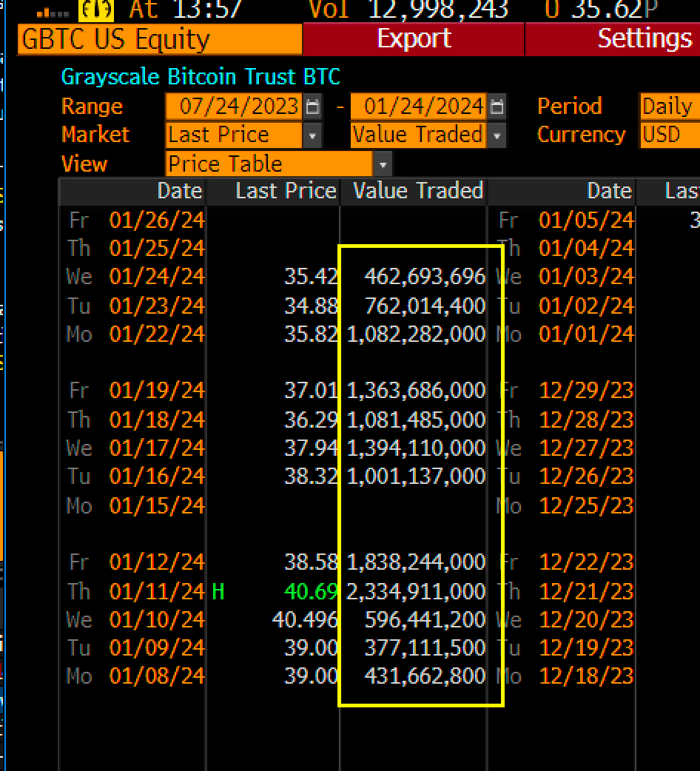
Task: Select the Price Table view field
Action: click(x=269, y=164)
